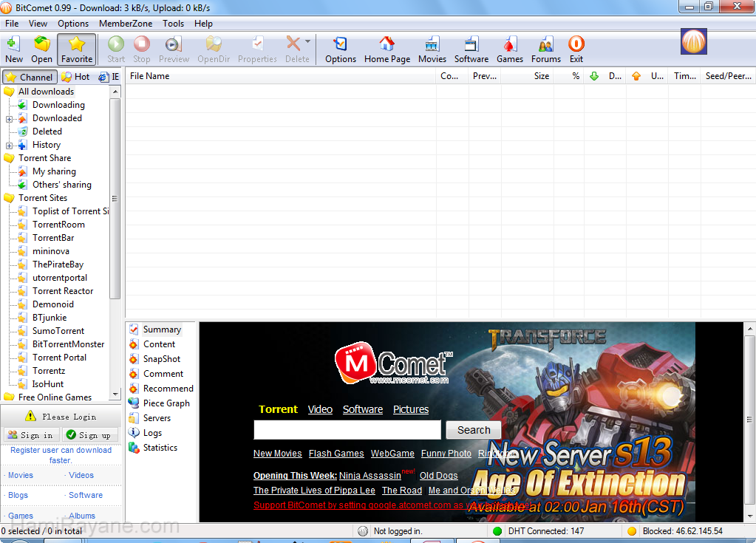Select Free Online Games folder
Image resolution: width=756 pixels, height=543 pixels.
point(55,397)
